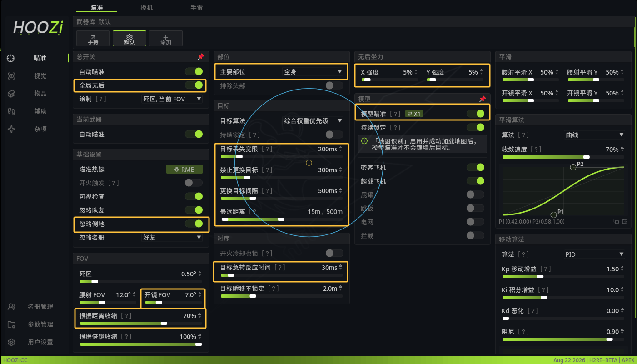The image size is (637, 364).
Task: Select the 瞄准 tab at the top
Action: (x=97, y=8)
